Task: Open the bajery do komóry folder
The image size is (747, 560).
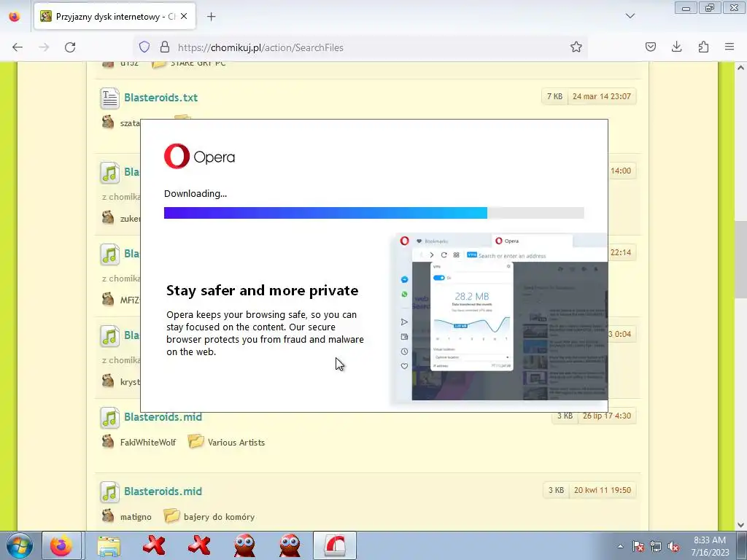Action: coord(219,517)
